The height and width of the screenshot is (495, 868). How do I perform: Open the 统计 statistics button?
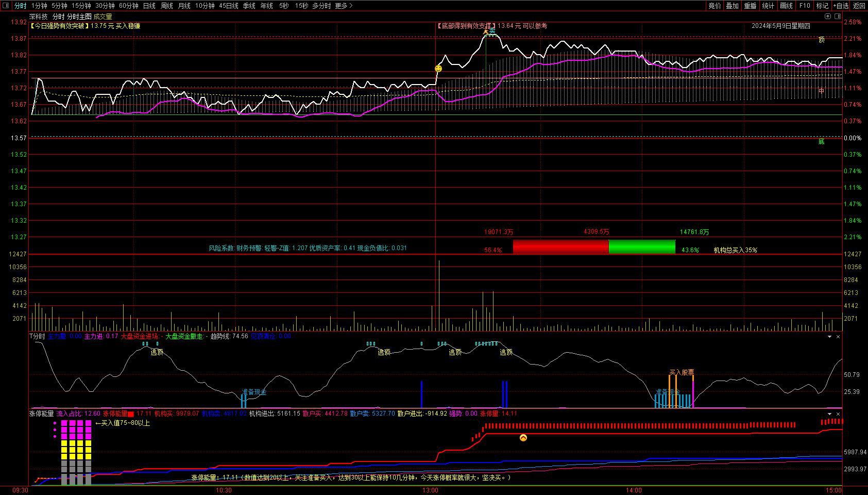[769, 6]
